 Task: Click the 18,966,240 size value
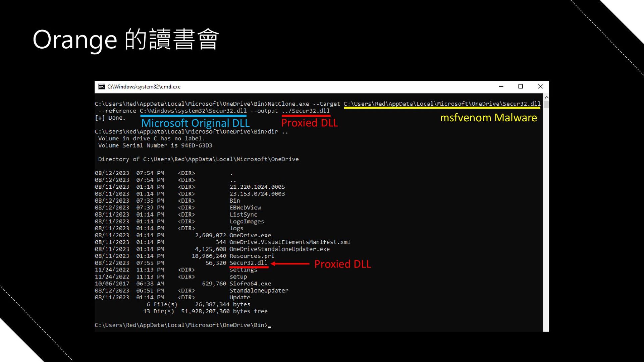click(209, 256)
